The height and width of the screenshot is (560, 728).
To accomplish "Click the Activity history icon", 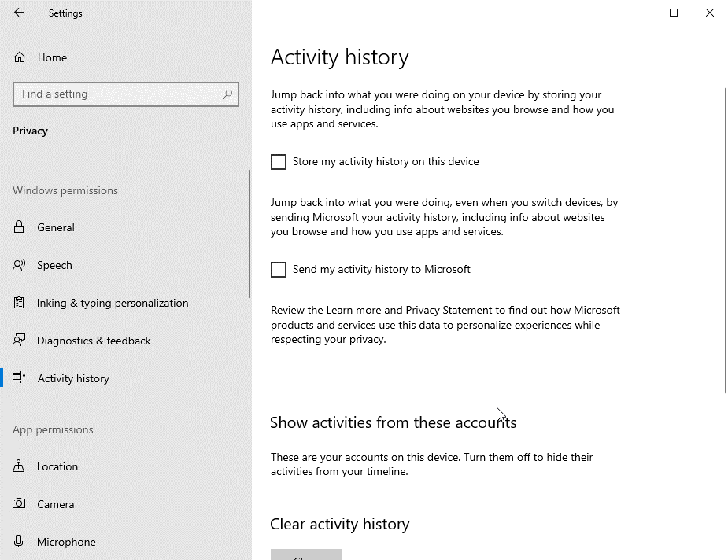I will [20, 378].
